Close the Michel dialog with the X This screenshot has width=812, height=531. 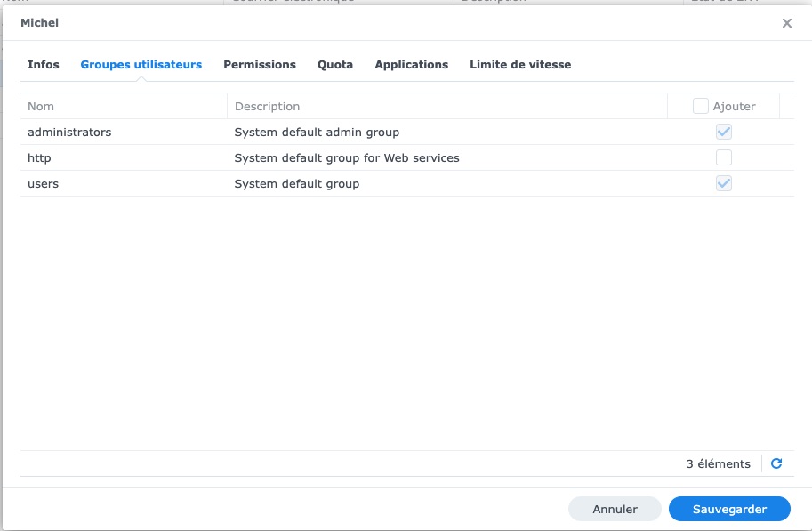(786, 23)
